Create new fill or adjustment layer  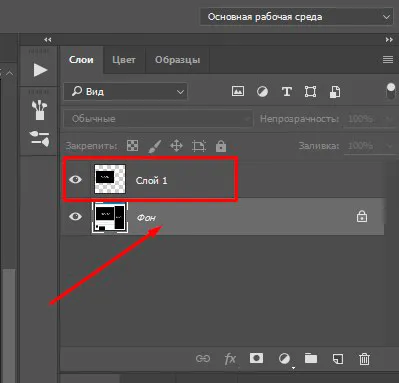[x=284, y=359]
